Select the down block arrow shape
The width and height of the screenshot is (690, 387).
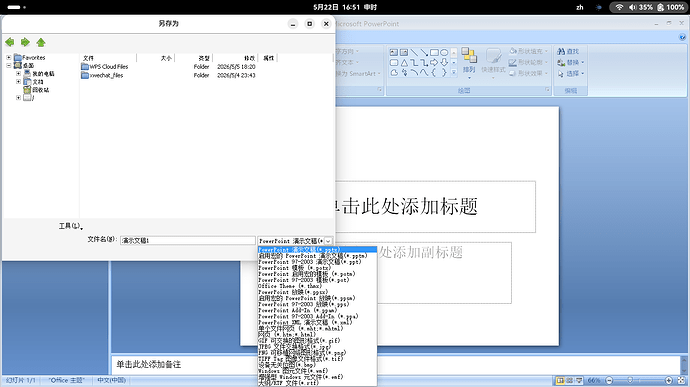[444, 63]
